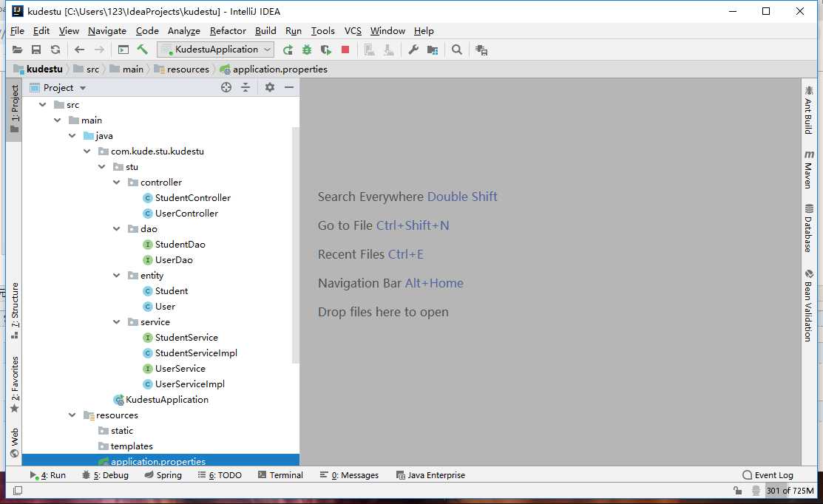Open Project panel gear settings
This screenshot has width=823, height=504.
tap(270, 88)
